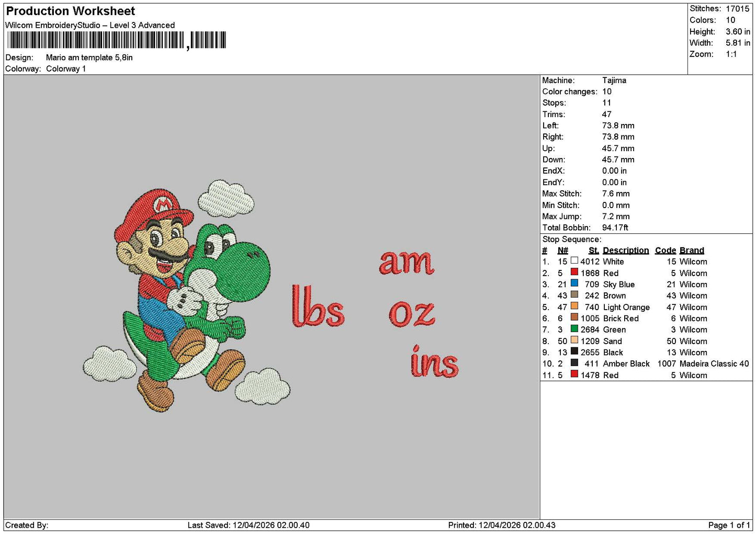The height and width of the screenshot is (534, 756).
Task: Click the 'St.' column header
Action: [594, 251]
